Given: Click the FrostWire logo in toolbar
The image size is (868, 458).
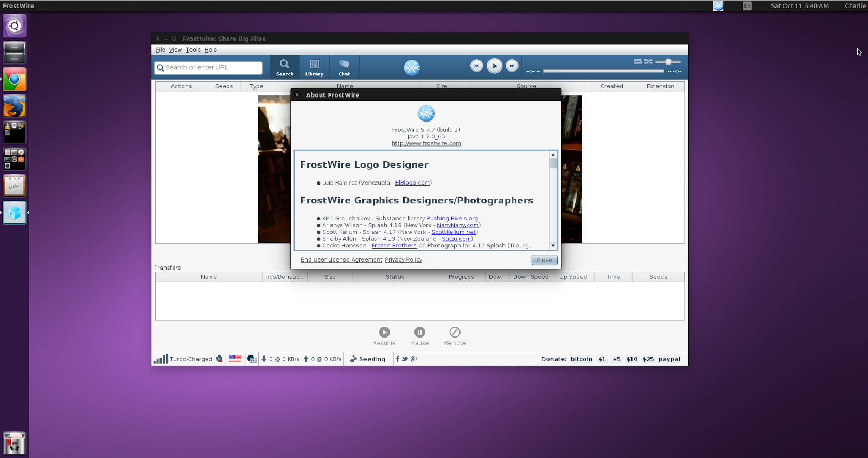Looking at the screenshot, I should [x=412, y=67].
